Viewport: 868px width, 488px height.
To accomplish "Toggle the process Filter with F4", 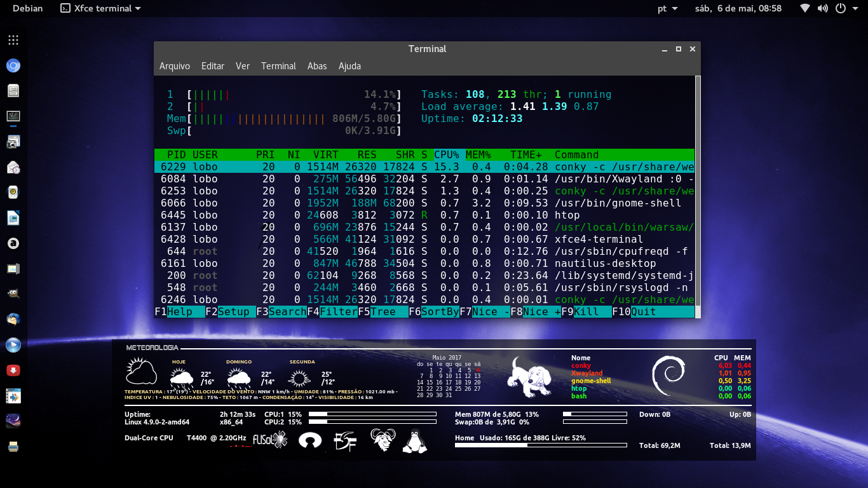I will point(331,311).
